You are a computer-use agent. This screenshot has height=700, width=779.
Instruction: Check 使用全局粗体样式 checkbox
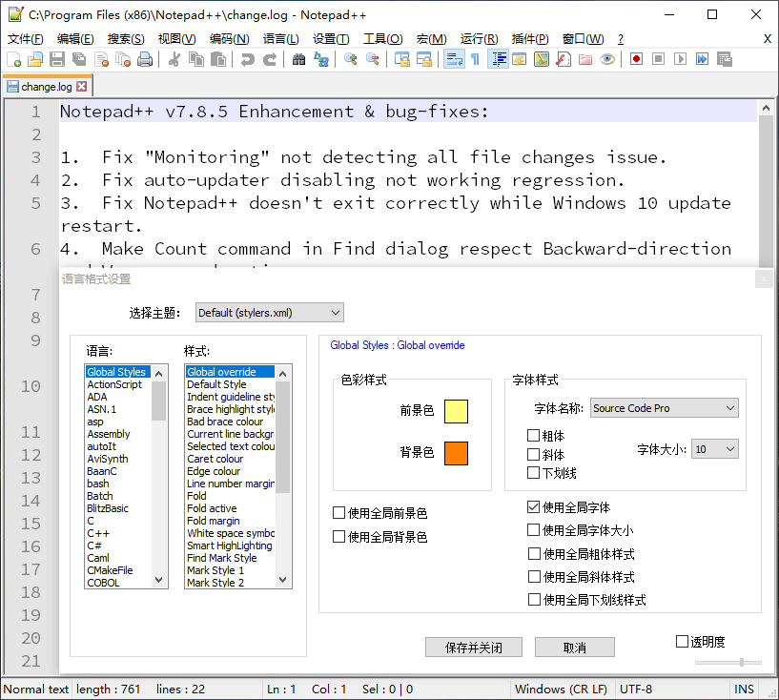click(534, 553)
